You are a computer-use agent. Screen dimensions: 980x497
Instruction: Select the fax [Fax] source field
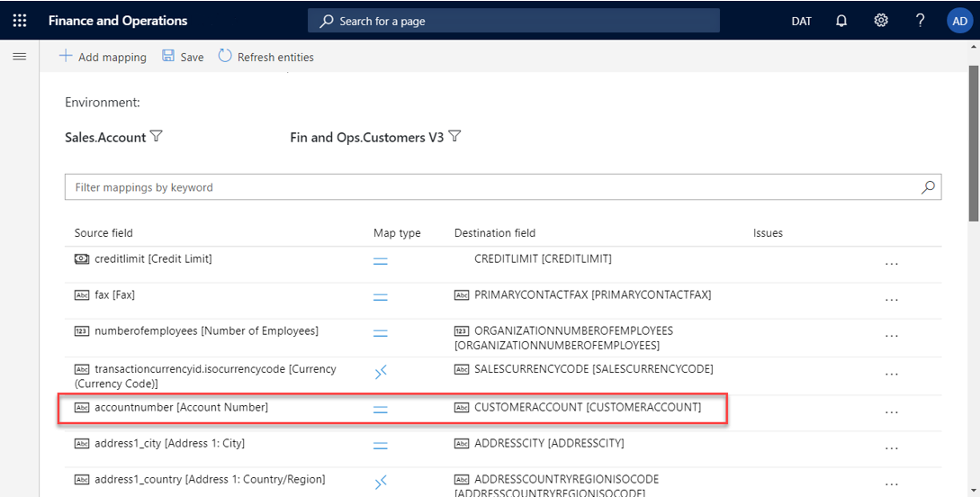click(x=114, y=294)
